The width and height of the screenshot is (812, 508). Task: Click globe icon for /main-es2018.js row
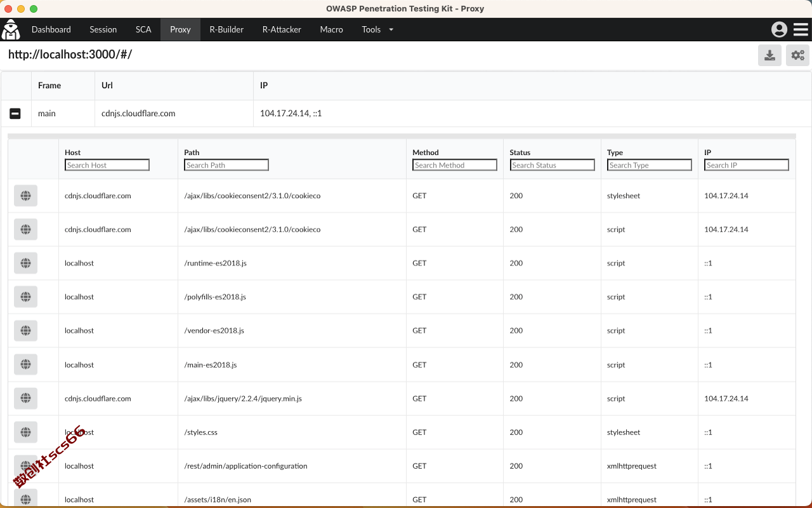tap(25, 364)
